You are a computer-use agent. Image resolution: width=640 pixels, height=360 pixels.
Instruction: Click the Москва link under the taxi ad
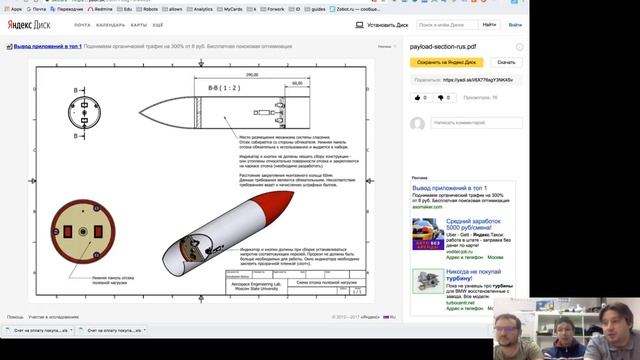click(x=496, y=258)
